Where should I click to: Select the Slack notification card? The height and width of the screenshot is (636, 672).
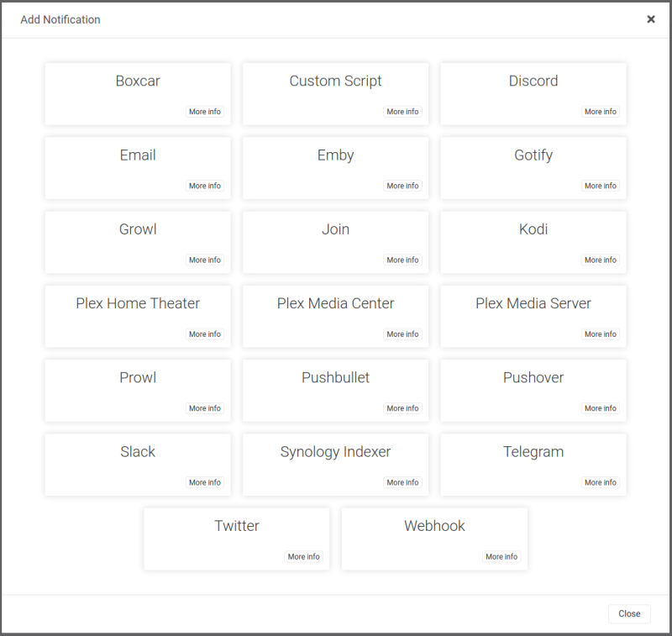point(138,465)
